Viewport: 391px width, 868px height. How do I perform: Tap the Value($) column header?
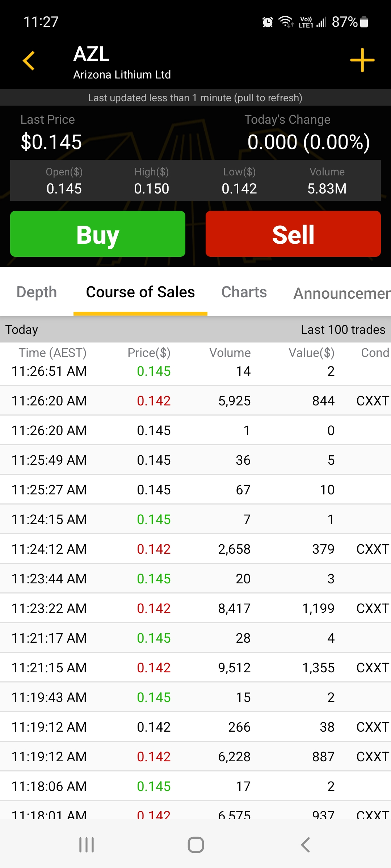[x=311, y=353]
